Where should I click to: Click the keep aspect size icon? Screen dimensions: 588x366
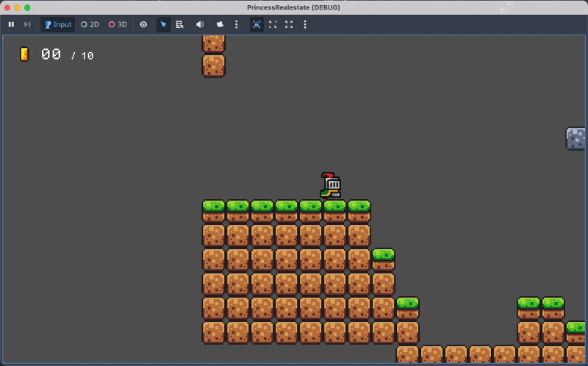point(273,24)
